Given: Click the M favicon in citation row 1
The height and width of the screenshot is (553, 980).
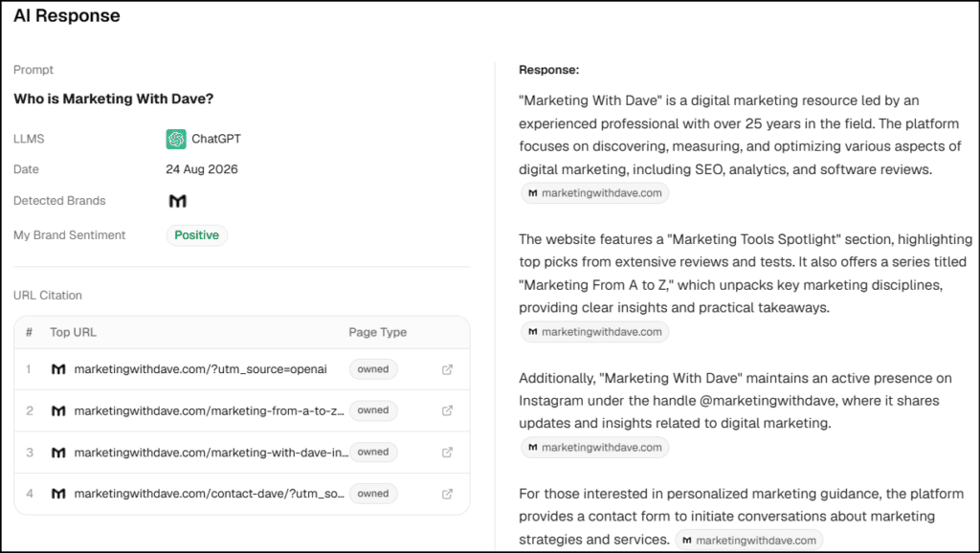Looking at the screenshot, I should tap(58, 369).
